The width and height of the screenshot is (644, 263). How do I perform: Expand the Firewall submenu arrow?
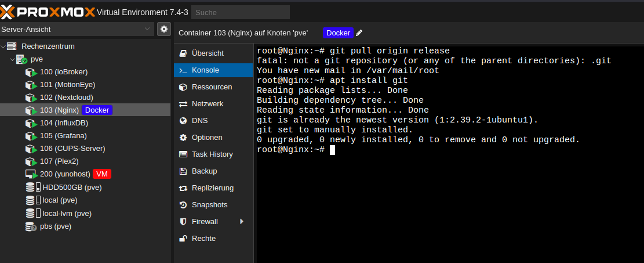tap(242, 221)
